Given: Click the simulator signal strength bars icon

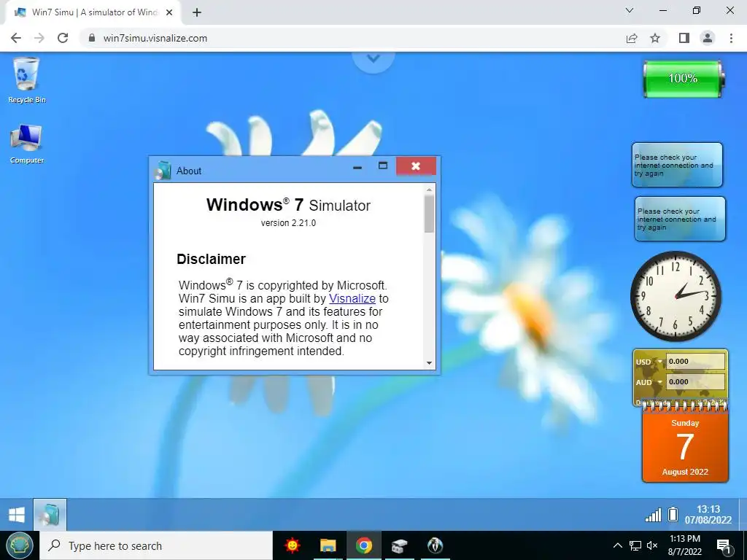Looking at the screenshot, I should [x=653, y=515].
